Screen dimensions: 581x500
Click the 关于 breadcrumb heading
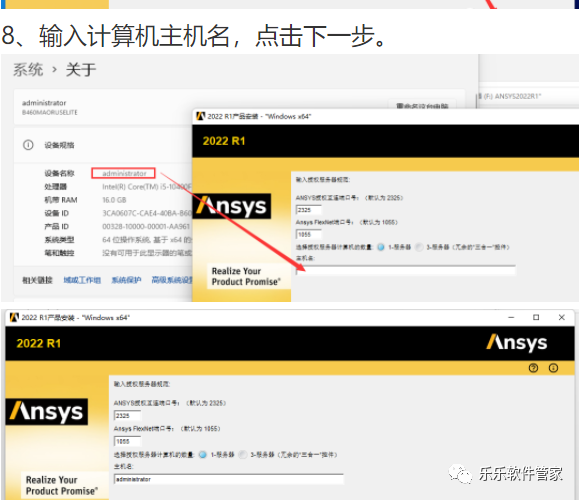point(81,70)
